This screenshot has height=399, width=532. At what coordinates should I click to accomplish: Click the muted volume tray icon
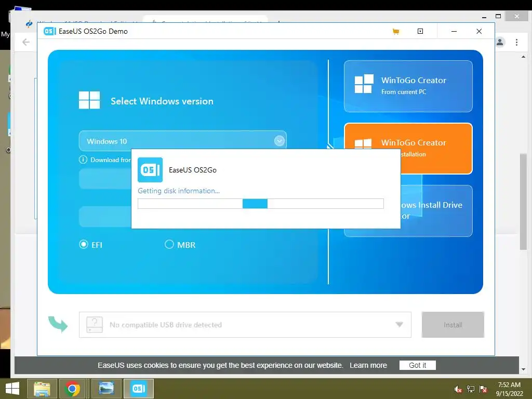coord(458,389)
